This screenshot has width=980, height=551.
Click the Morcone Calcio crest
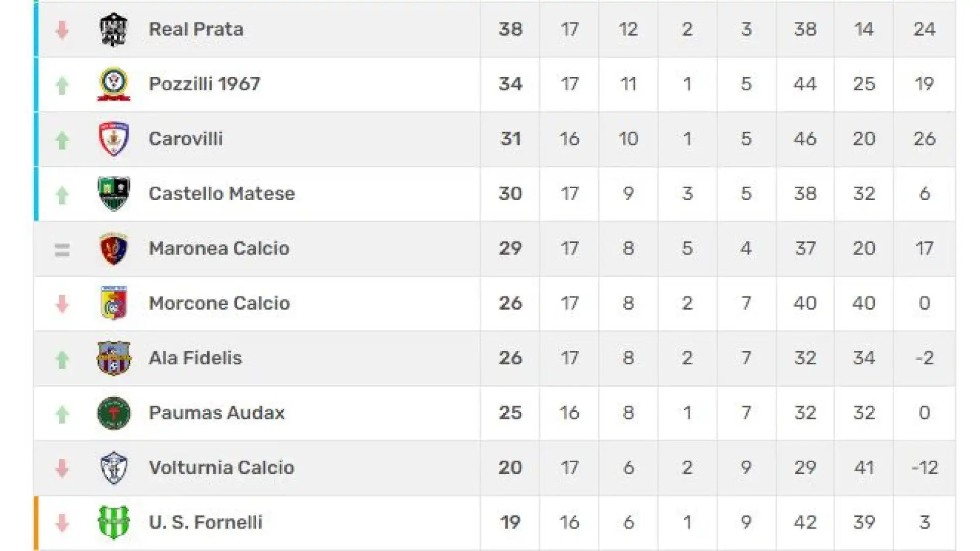coord(113,303)
